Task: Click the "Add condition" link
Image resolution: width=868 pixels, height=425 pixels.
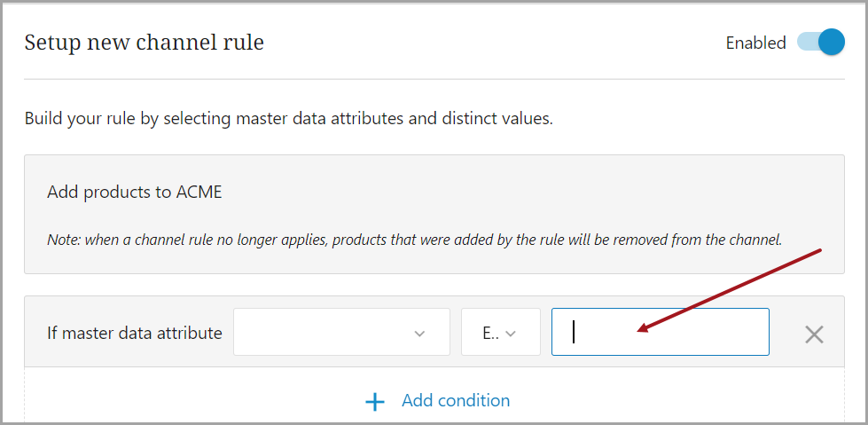Action: tap(455, 401)
